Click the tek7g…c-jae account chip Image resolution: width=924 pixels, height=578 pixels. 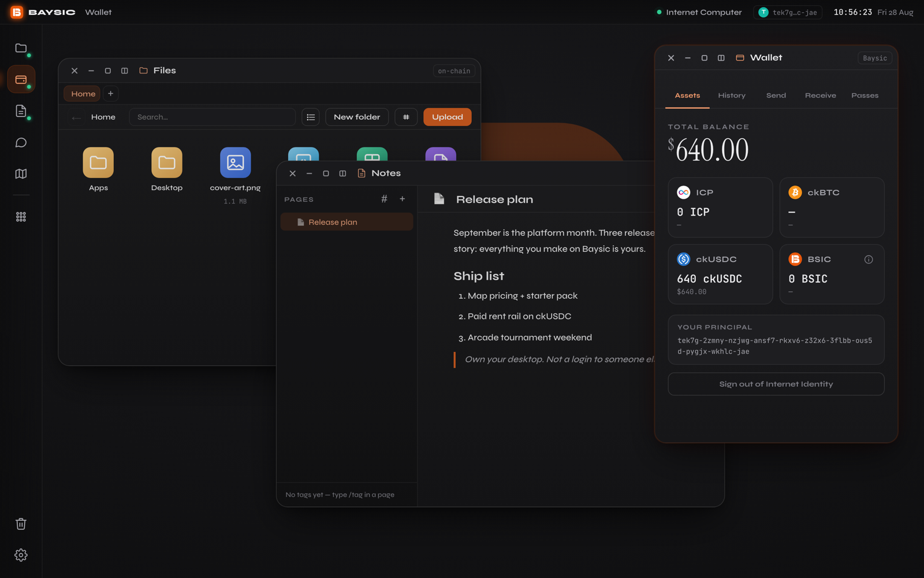coord(788,12)
